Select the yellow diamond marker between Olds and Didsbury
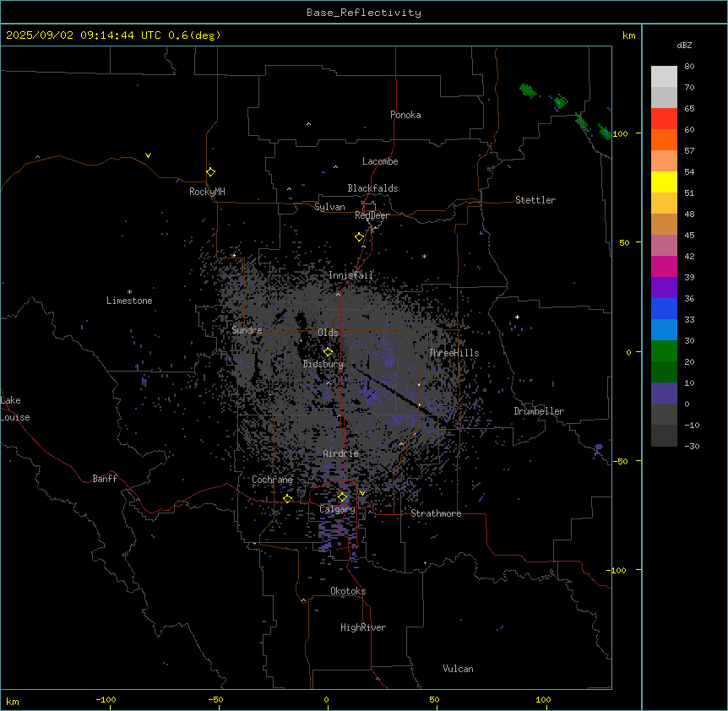The height and width of the screenshot is (711, 728). click(328, 352)
